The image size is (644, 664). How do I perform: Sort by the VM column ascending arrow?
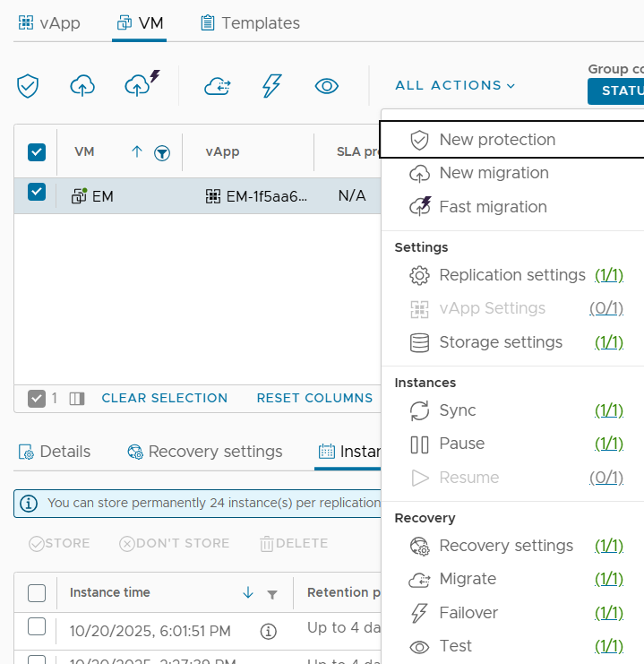tap(137, 151)
